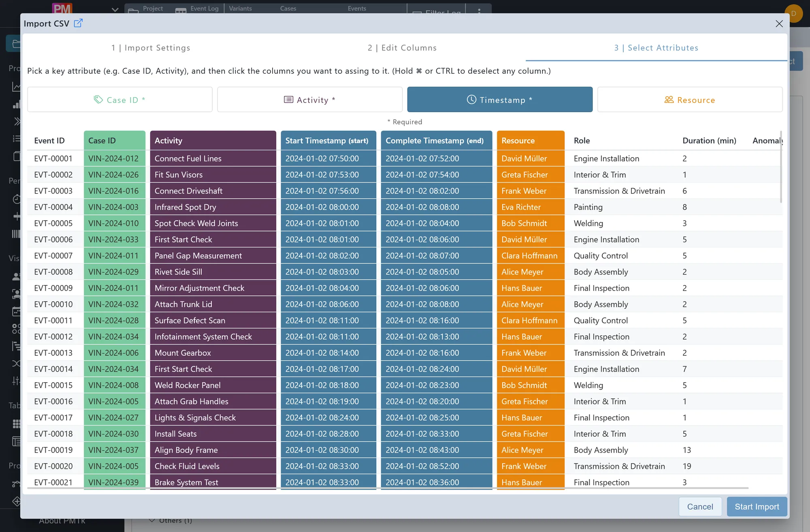Click cell VIN-2024-037

[115, 450]
